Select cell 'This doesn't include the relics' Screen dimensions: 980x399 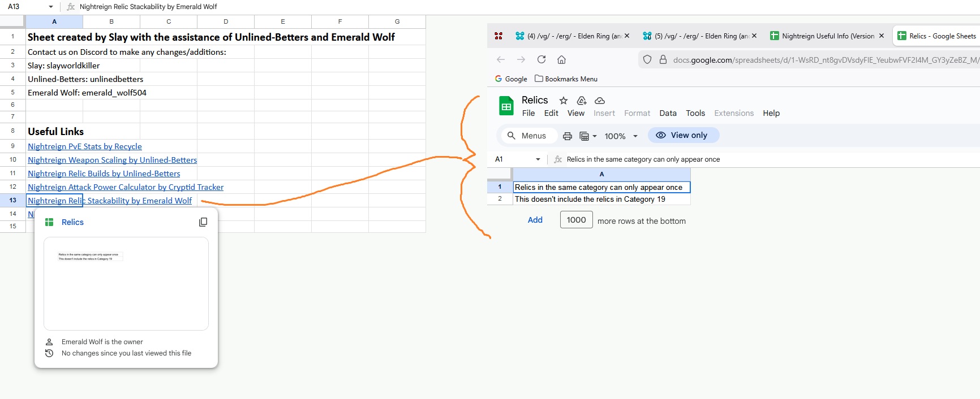[x=601, y=199]
